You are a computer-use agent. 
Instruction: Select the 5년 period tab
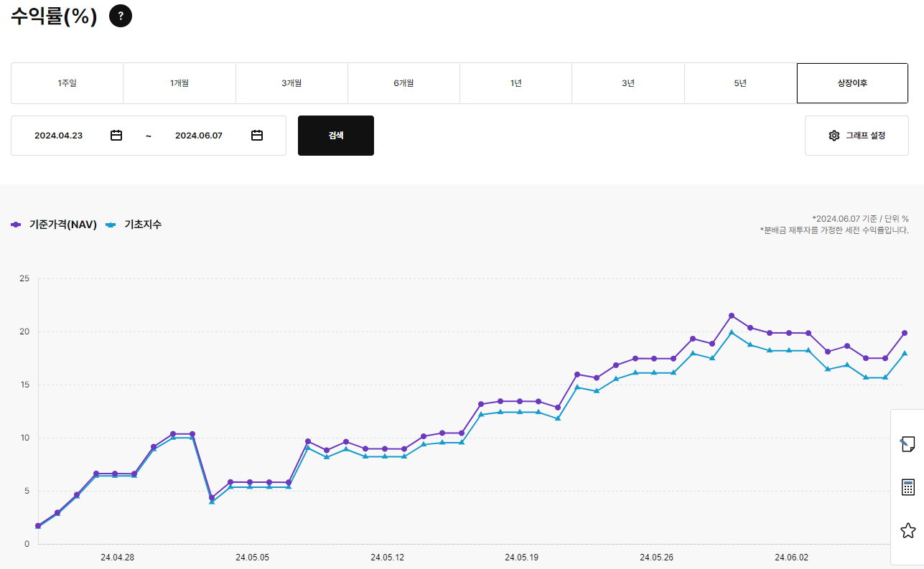coord(740,83)
